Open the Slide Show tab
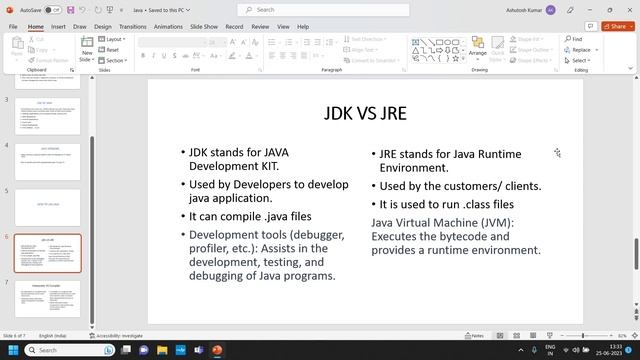 pos(204,27)
